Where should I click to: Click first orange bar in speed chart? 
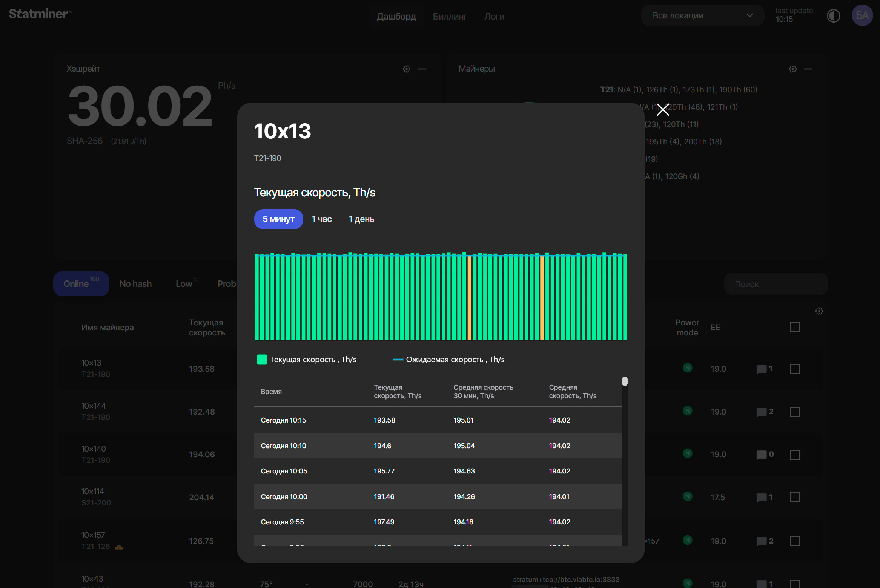pos(470,298)
